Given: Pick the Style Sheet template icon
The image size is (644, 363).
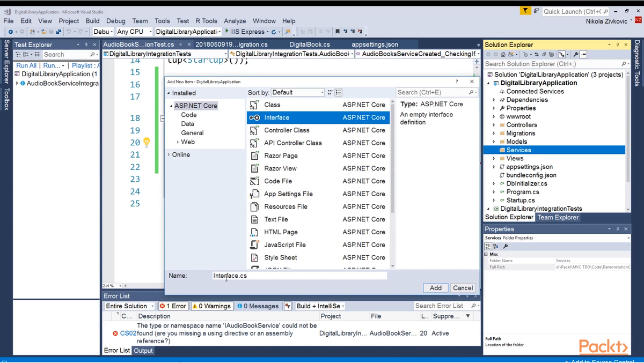Looking at the screenshot, I should pos(254,258).
